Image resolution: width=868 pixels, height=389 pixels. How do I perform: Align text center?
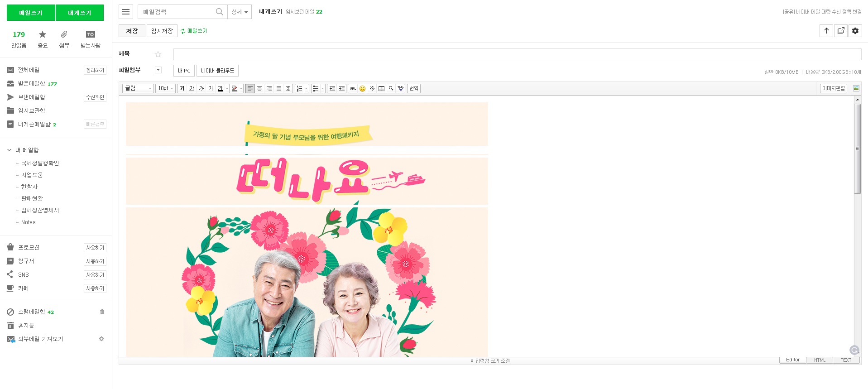tap(259, 88)
